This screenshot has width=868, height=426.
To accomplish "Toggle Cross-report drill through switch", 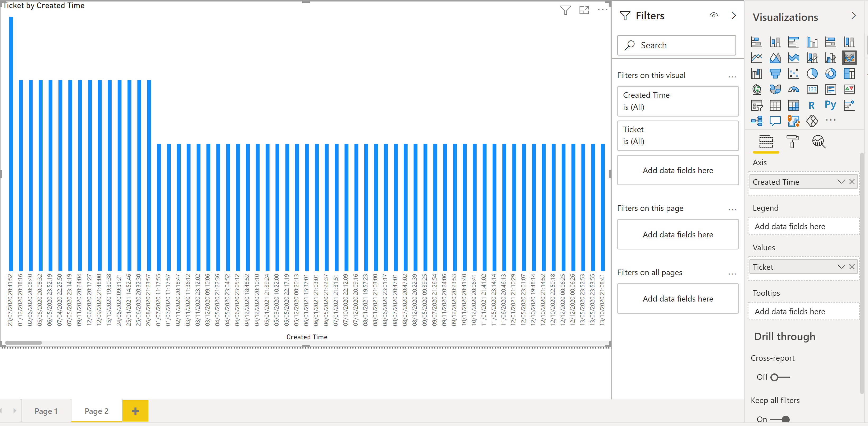I will 780,377.
